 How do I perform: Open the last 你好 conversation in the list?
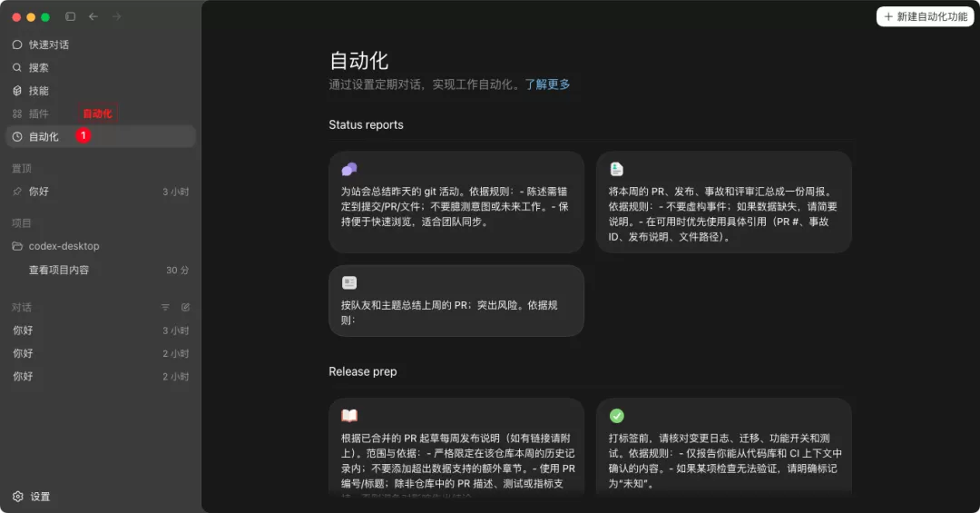click(101, 377)
